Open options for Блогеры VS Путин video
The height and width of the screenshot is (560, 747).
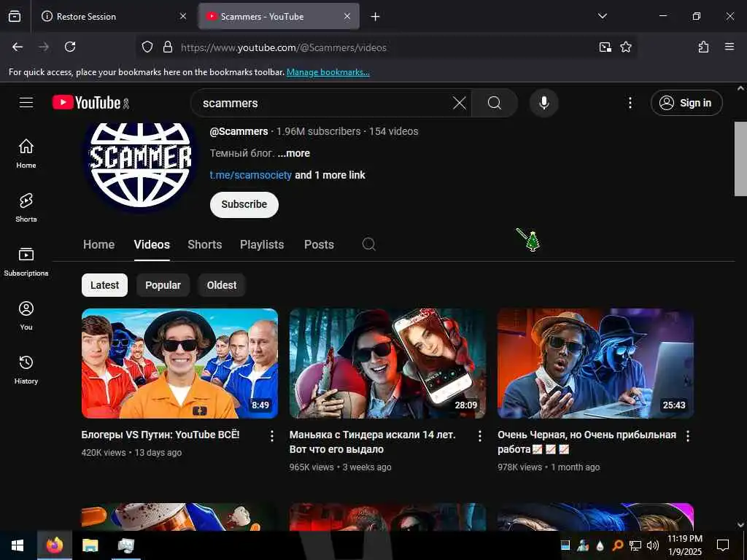pos(272,436)
